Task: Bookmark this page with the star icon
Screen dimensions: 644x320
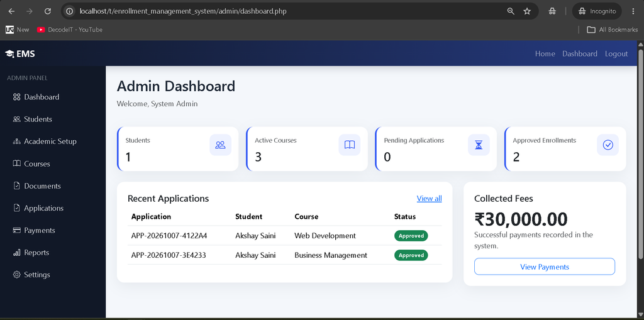Action: (528, 11)
